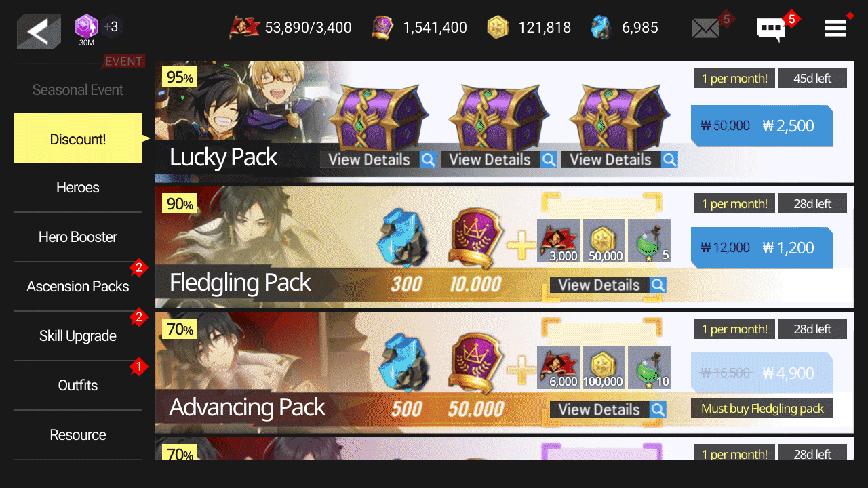Open View Details for Advancing Pack
This screenshot has width=868, height=488.
[x=608, y=409]
